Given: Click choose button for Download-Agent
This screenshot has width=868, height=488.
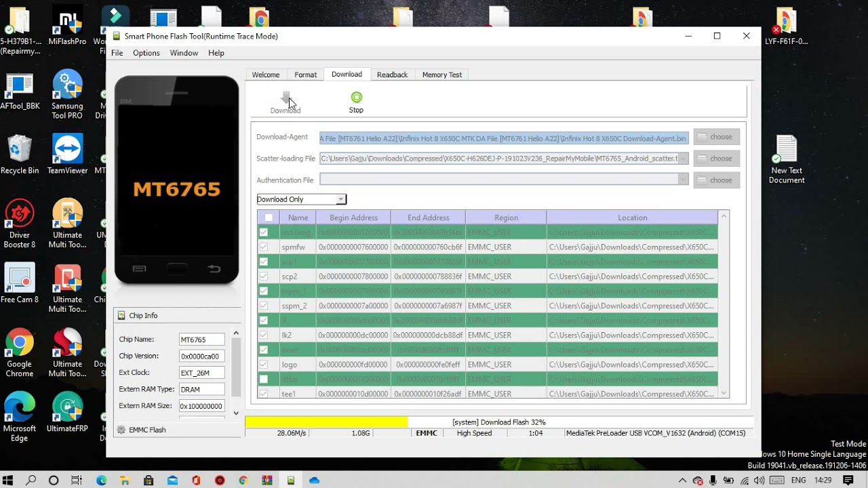Looking at the screenshot, I should tap(716, 137).
